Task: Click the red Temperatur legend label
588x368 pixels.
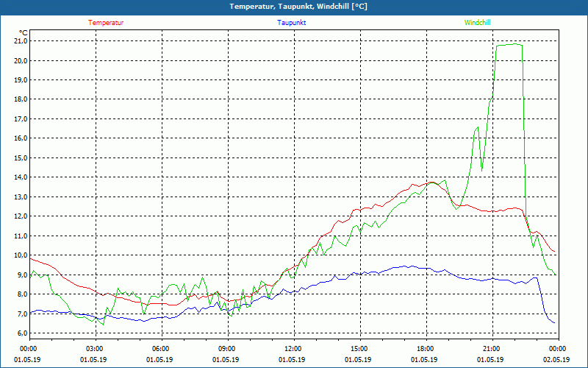Action: click(106, 23)
